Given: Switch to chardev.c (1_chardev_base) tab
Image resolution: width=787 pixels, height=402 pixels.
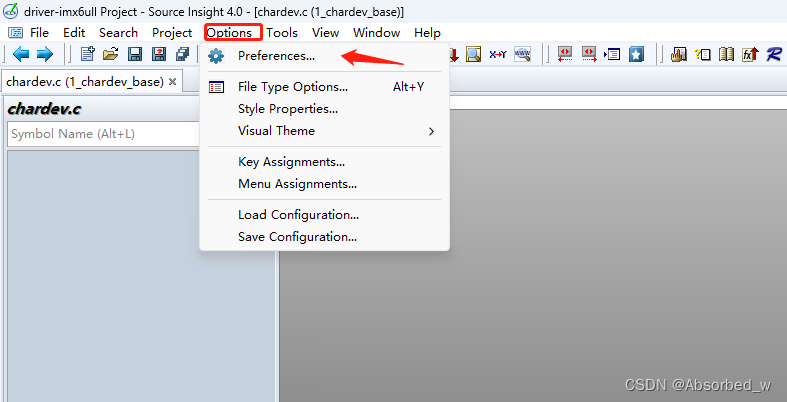Looking at the screenshot, I should click(85, 81).
